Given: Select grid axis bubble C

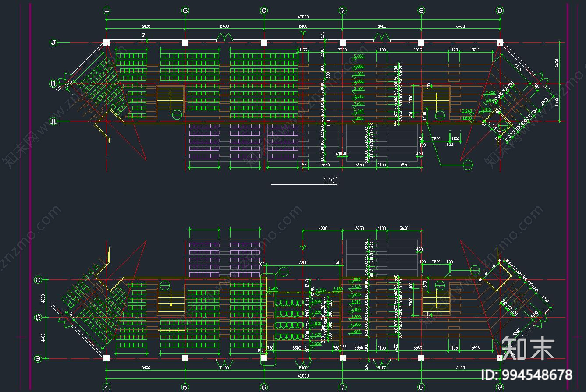Looking at the screenshot, I should coord(38,279).
